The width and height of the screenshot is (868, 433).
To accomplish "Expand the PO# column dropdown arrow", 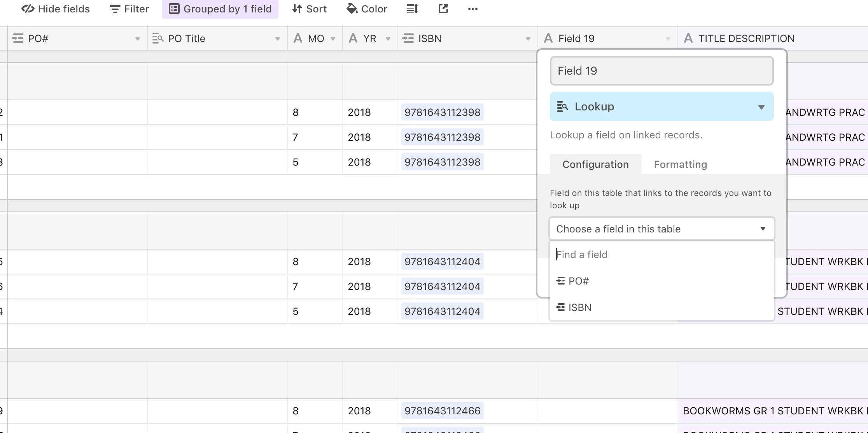I will pyautogui.click(x=137, y=39).
